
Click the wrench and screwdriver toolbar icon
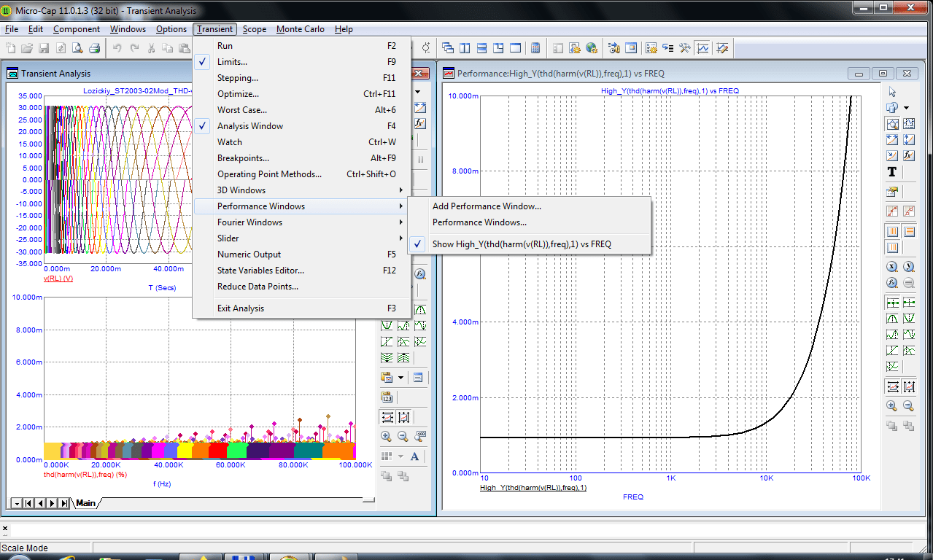pyautogui.click(x=685, y=49)
